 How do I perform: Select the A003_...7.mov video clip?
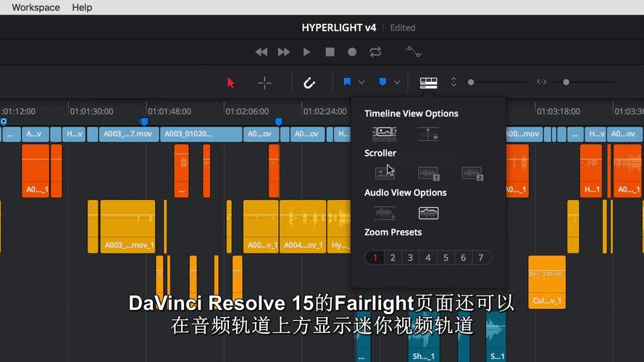tap(128, 134)
